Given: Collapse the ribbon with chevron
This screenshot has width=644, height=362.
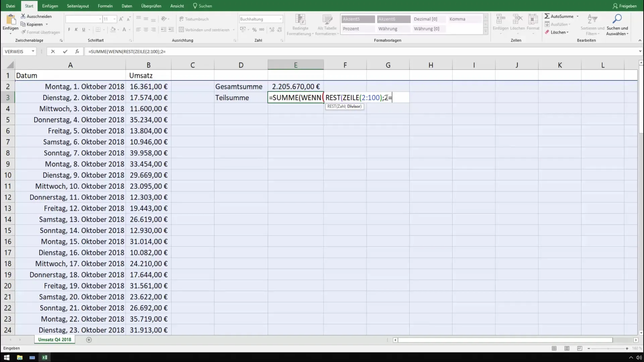Looking at the screenshot, I should point(640,41).
